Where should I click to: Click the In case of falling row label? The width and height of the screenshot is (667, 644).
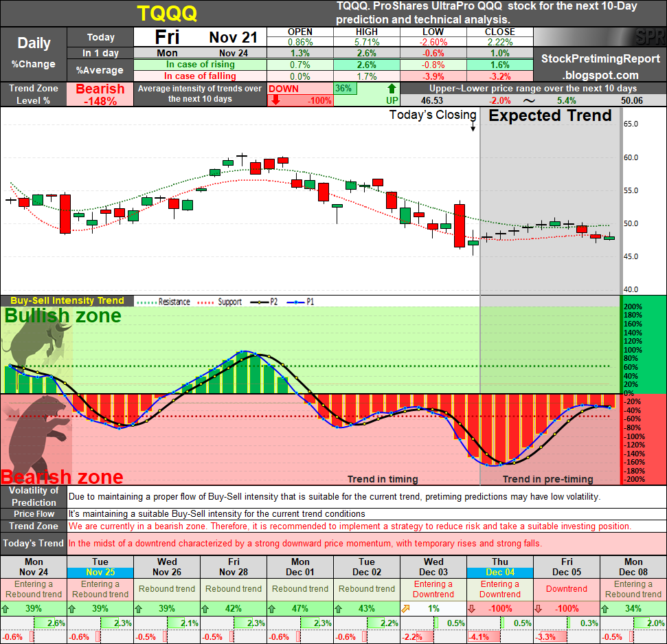(x=200, y=76)
